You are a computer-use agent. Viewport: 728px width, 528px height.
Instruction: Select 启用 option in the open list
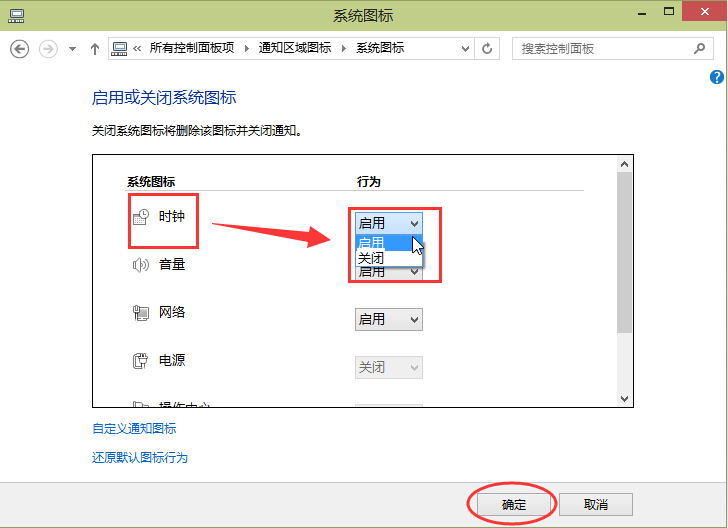tap(372, 243)
